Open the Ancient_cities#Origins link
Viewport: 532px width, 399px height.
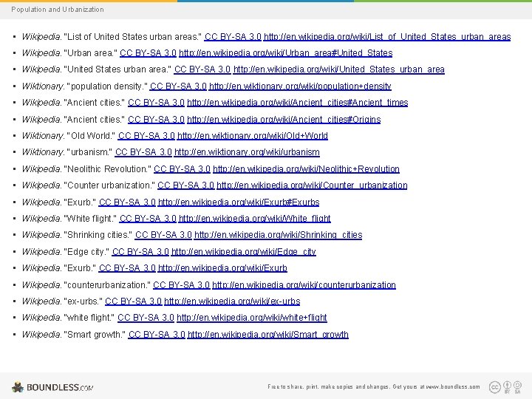(284, 120)
